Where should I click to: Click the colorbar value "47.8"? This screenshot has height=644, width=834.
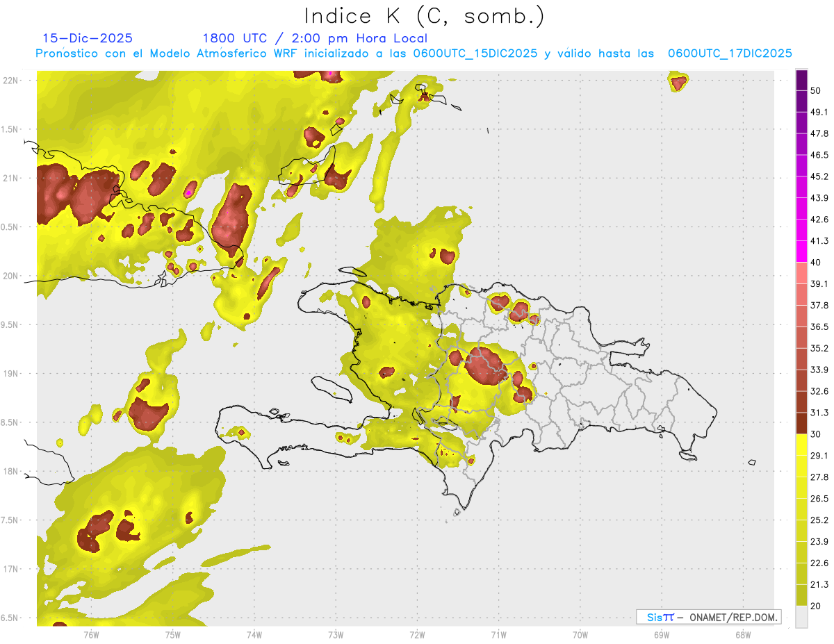pos(819,133)
